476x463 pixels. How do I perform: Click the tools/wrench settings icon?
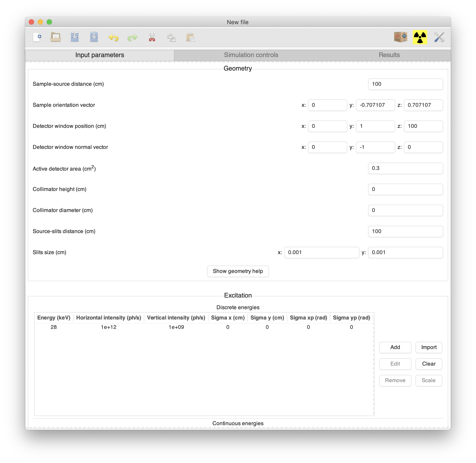coord(439,37)
